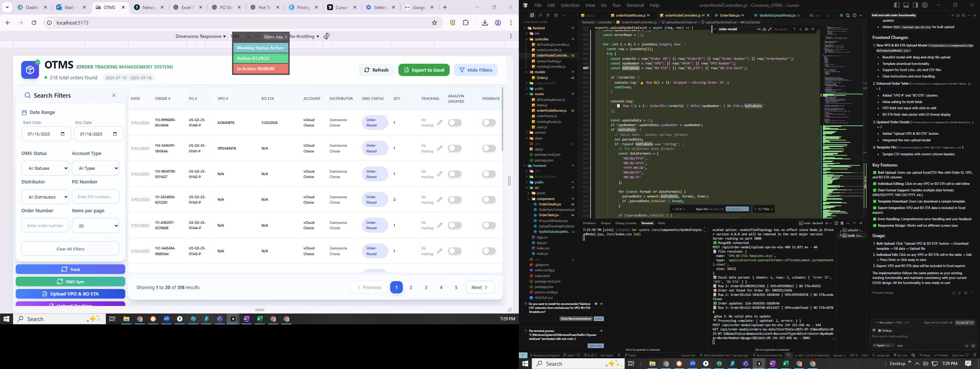Click edit pencil in order 111-2654856-8212261 row
This screenshot has height=369, width=980.
pos(440,199)
